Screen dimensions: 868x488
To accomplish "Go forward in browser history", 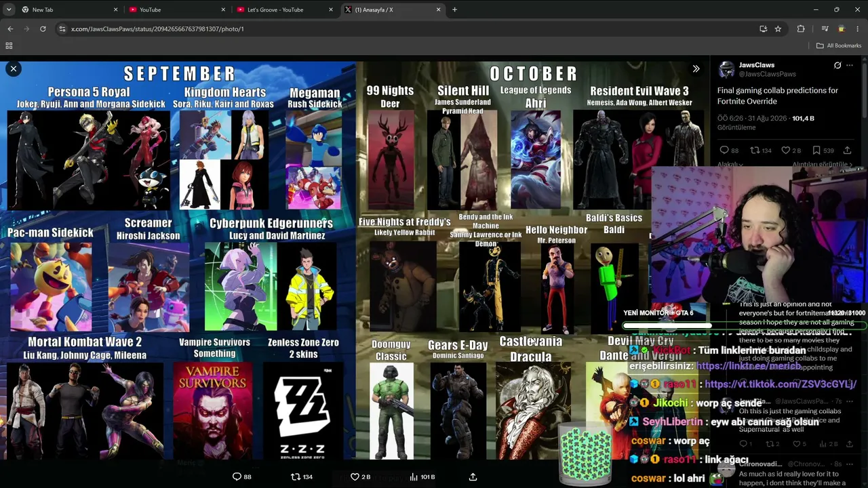I will tap(26, 28).
